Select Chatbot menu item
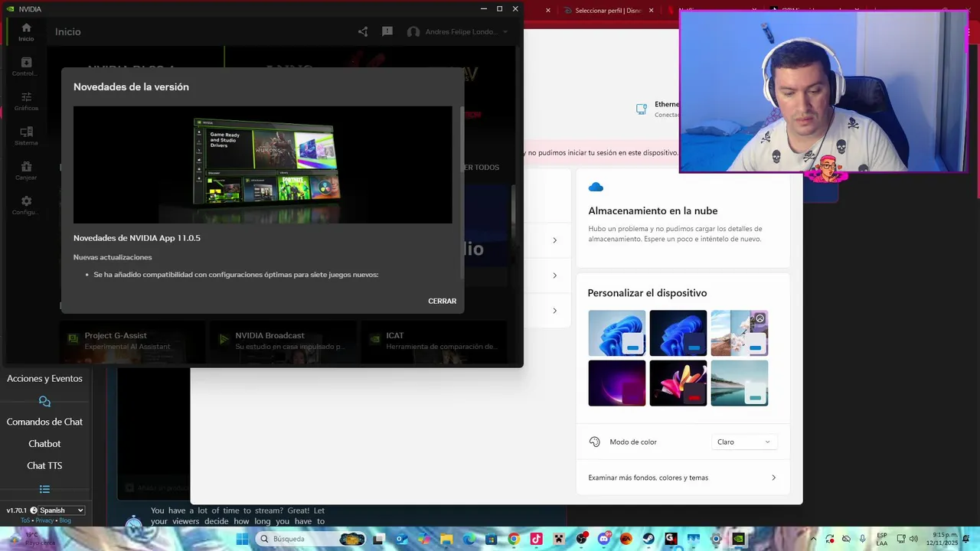 (x=44, y=444)
